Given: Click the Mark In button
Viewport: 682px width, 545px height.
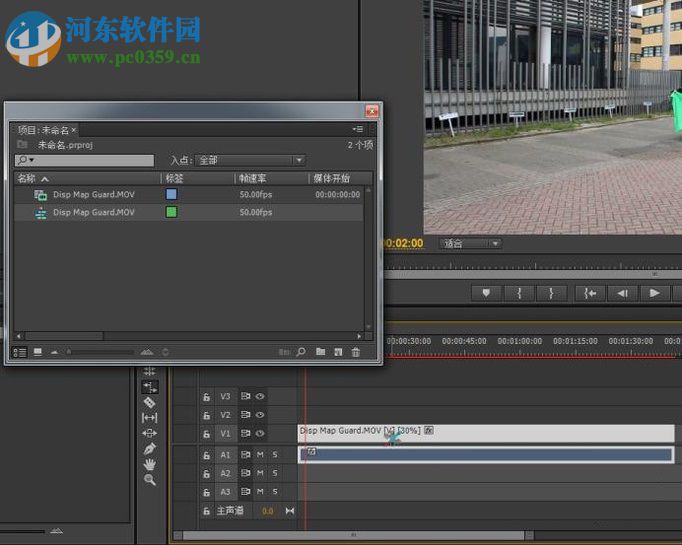Looking at the screenshot, I should [x=519, y=293].
